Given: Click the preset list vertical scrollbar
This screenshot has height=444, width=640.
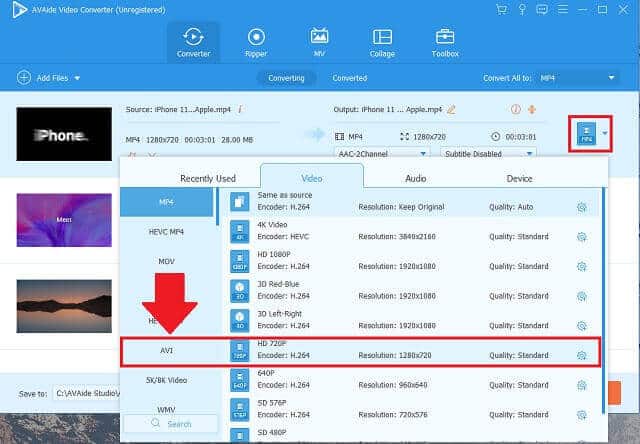Looking at the screenshot, I should (604, 300).
